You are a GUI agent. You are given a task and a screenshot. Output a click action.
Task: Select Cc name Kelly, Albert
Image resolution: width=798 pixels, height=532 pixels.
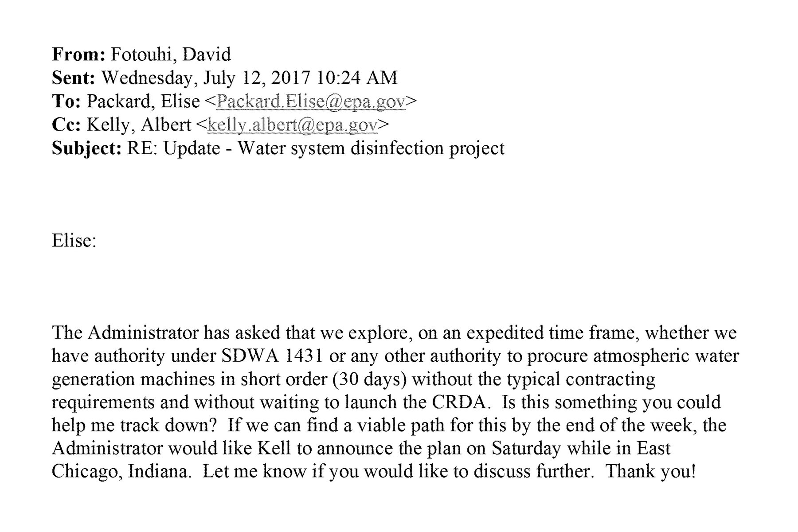coord(138,125)
